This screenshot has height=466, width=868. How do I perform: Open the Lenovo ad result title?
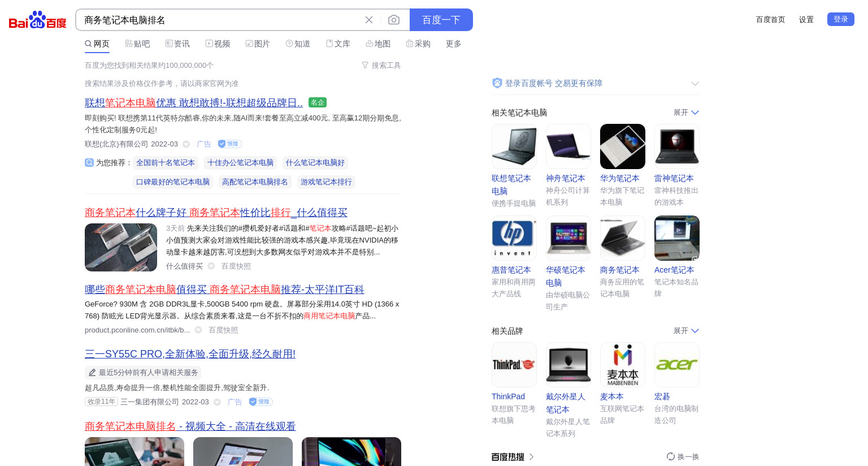pyautogui.click(x=194, y=103)
